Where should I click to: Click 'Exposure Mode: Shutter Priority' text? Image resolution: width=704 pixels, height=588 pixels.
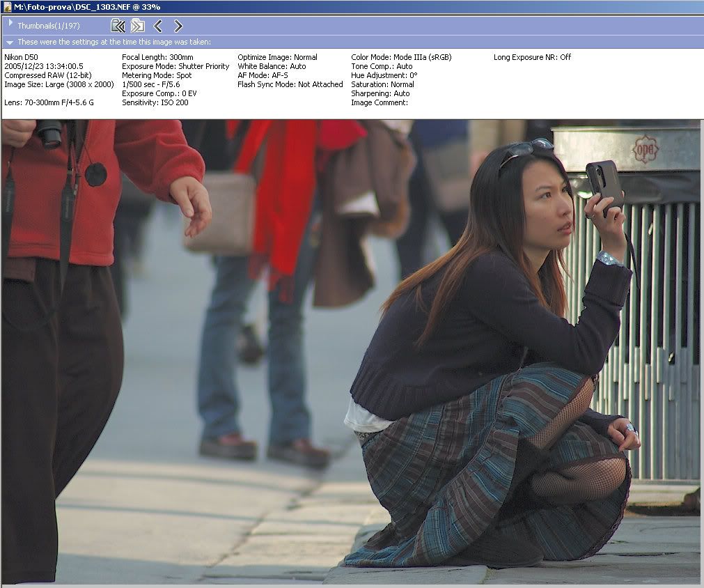tap(175, 66)
